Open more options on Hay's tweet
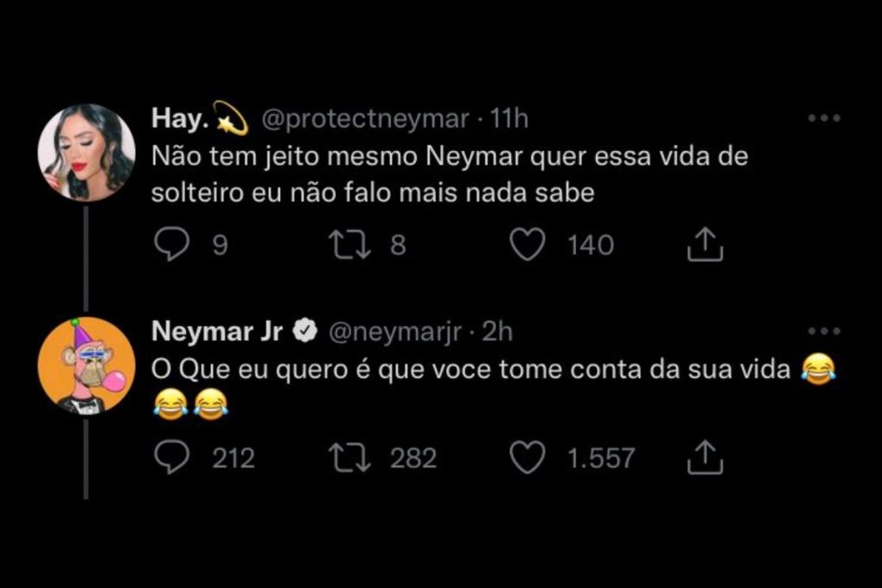This screenshot has width=882, height=588. pos(823,120)
